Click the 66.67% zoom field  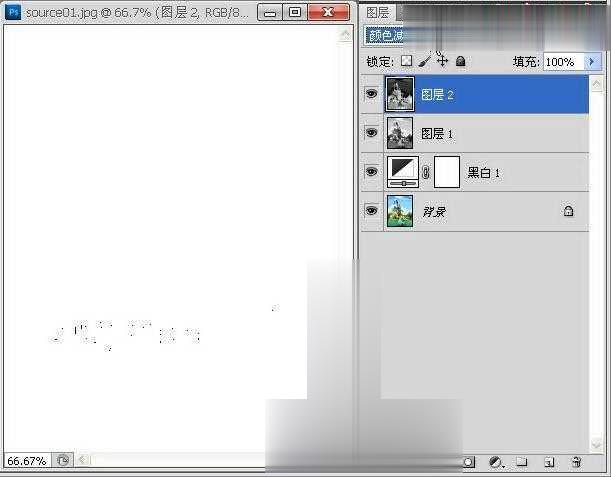(27, 461)
